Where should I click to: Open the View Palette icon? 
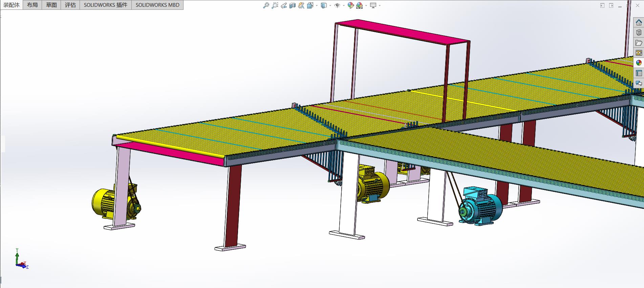639,53
